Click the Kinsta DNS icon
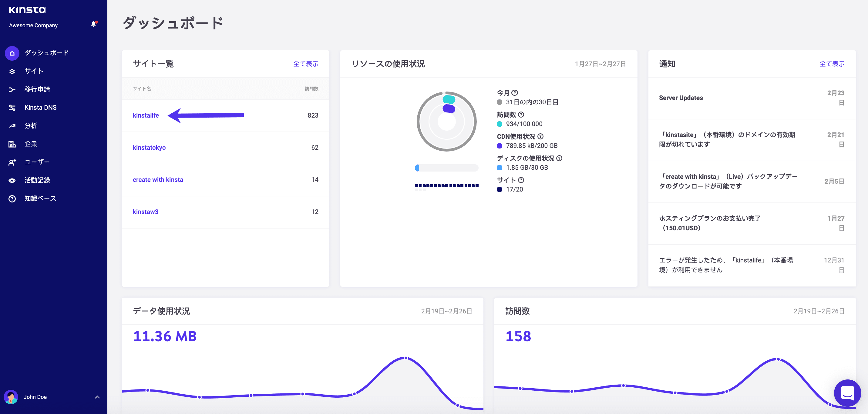Image resolution: width=868 pixels, height=414 pixels. tap(12, 108)
